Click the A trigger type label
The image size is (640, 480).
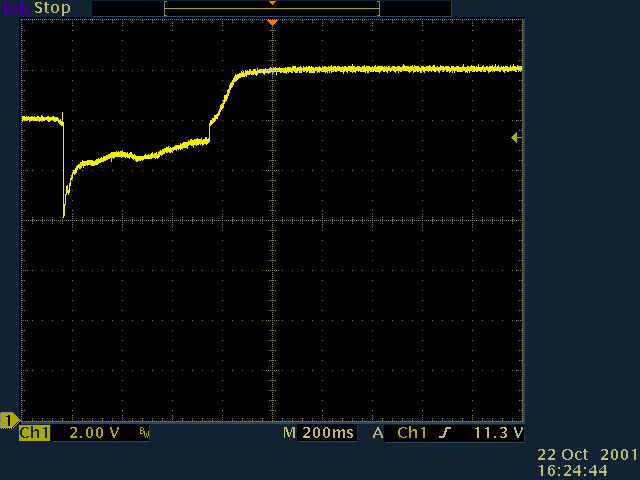378,434
